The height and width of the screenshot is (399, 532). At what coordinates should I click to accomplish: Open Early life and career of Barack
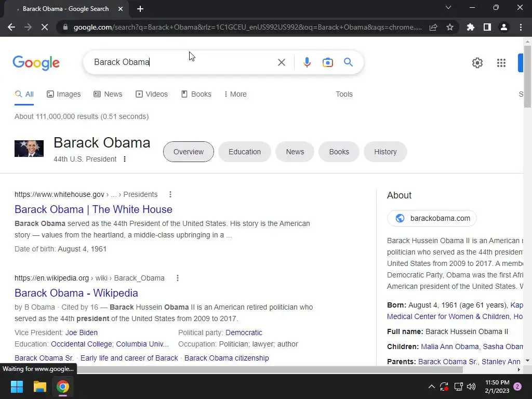point(129,358)
